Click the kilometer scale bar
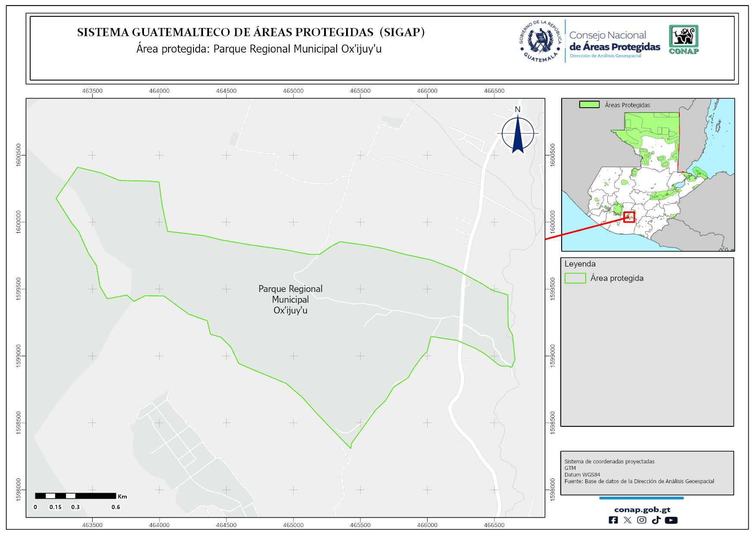756x534 pixels. click(75, 496)
